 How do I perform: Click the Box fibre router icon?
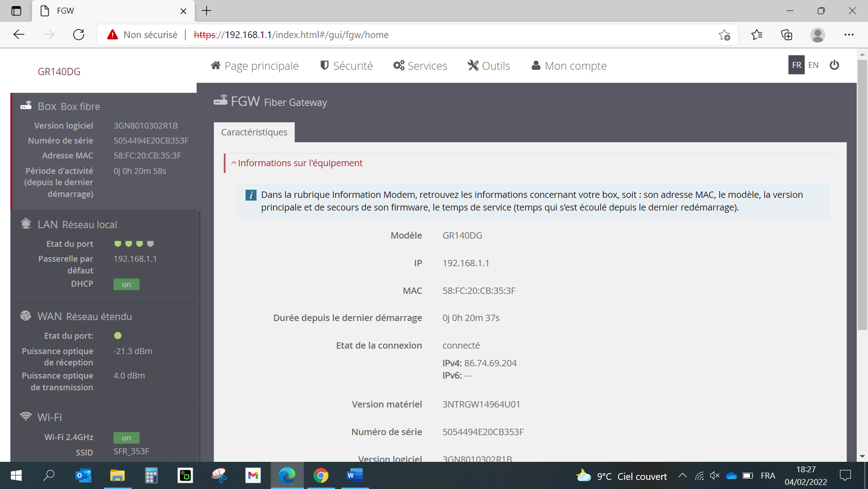(26, 106)
